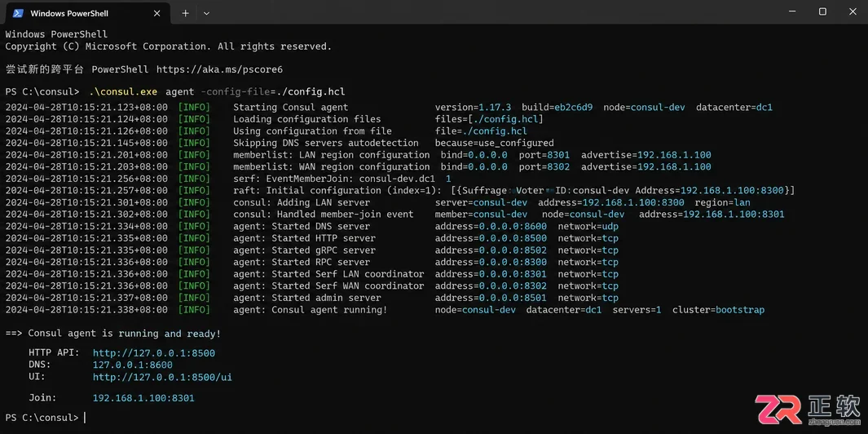Viewport: 868px width, 434px height.
Task: Open the UI link http://127.0.0.1:8500/ui
Action: pos(162,378)
